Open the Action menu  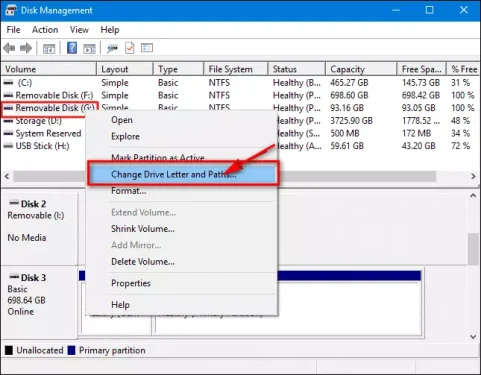point(45,30)
